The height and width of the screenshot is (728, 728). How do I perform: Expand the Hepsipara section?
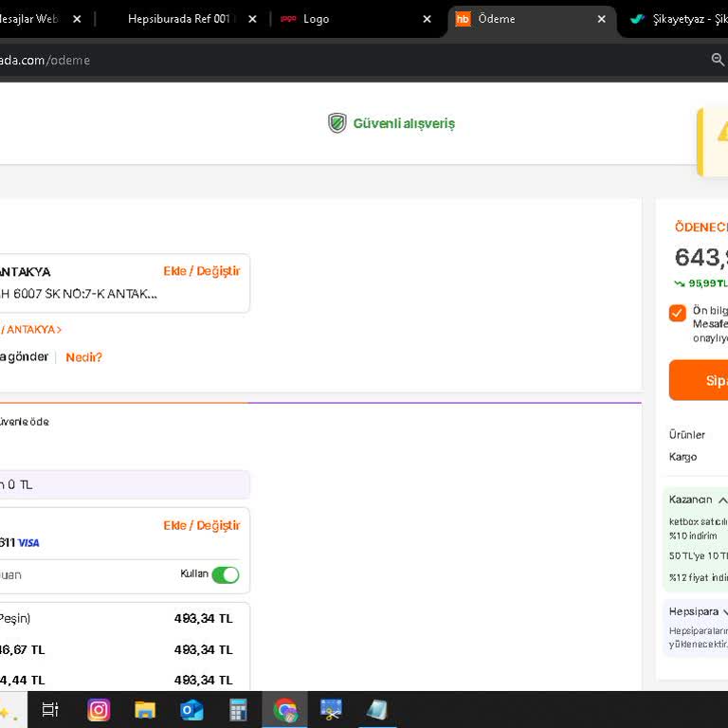(x=724, y=612)
